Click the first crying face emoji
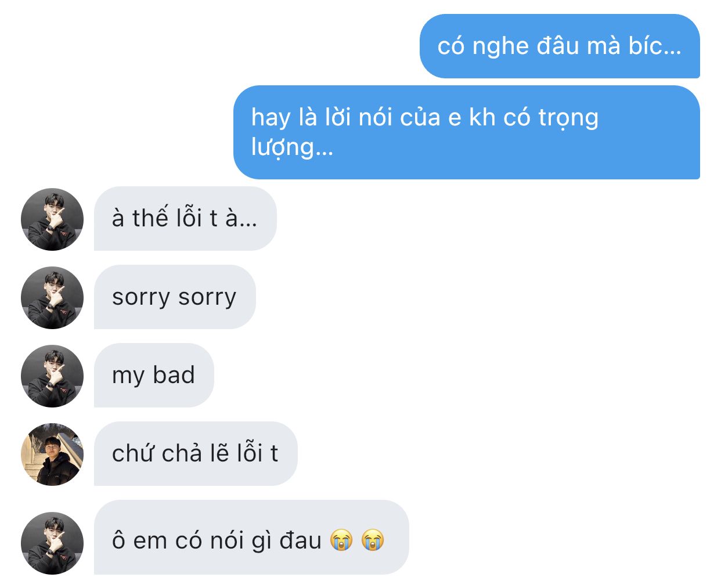721x588 pixels. (x=341, y=540)
